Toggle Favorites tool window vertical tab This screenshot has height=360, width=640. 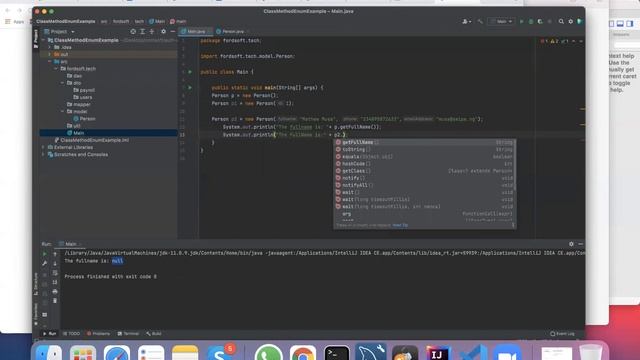[x=36, y=315]
